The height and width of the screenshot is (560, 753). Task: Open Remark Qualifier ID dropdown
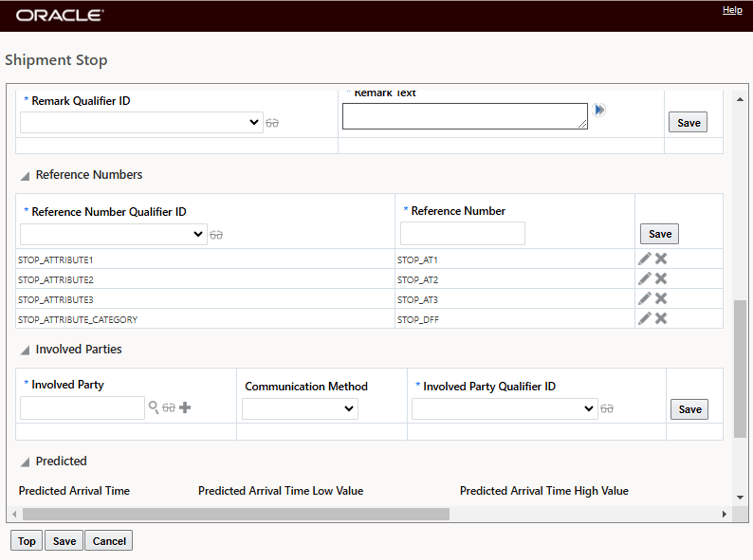pos(142,122)
